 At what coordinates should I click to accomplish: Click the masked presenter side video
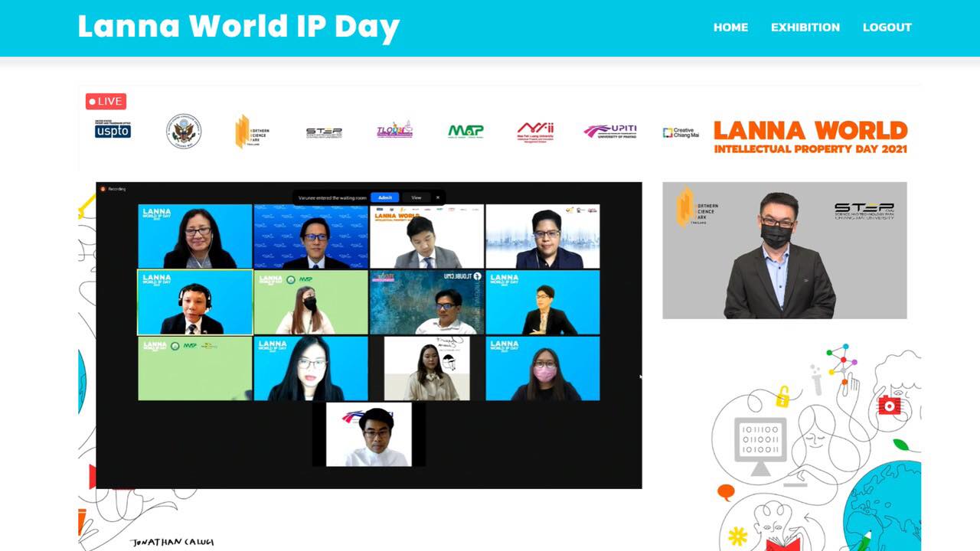(x=785, y=250)
